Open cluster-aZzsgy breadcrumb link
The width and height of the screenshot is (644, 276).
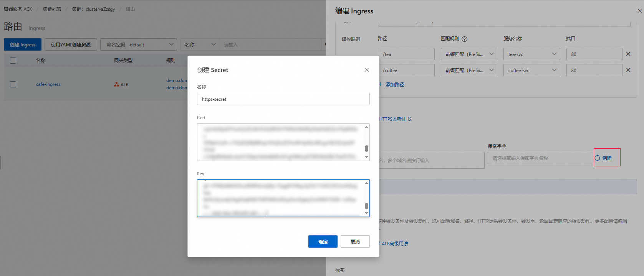(93, 9)
